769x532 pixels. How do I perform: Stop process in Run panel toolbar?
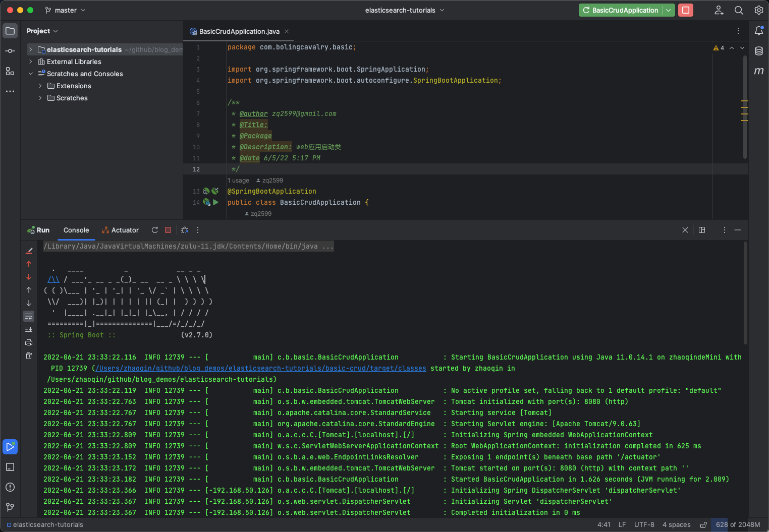coord(168,230)
